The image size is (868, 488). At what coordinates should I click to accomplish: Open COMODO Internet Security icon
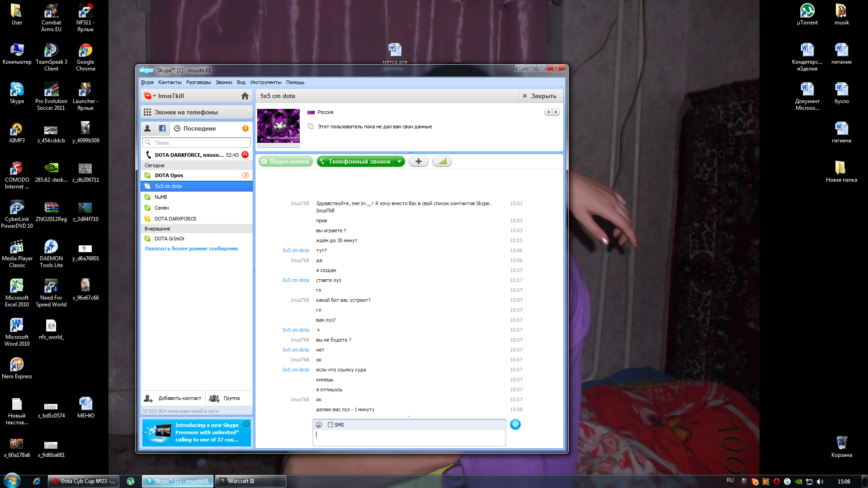[17, 175]
